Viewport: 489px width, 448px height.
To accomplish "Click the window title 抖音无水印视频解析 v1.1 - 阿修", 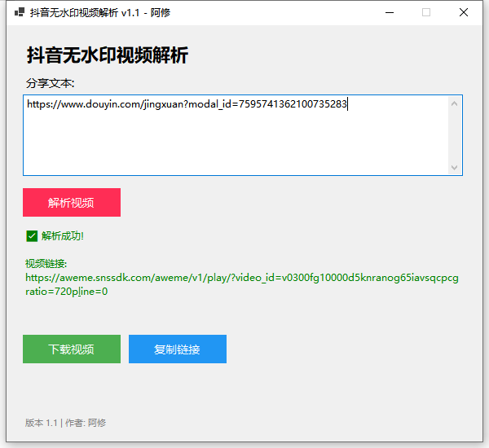I will [100, 13].
